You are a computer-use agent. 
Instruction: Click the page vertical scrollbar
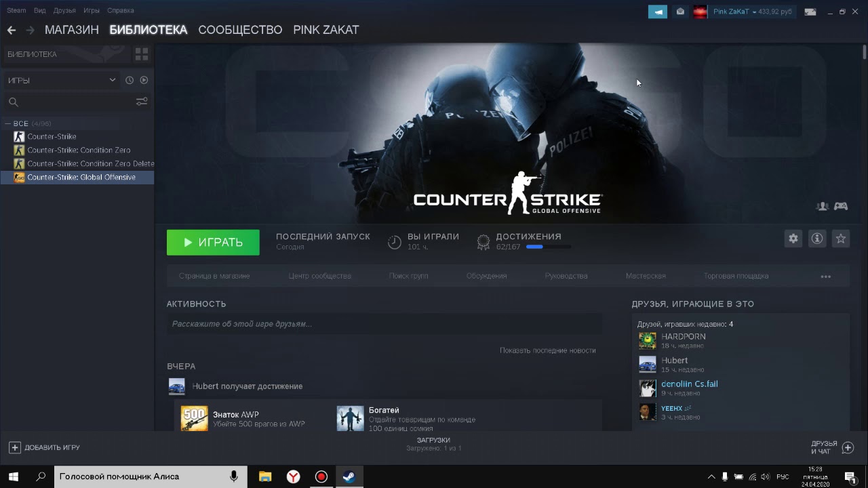point(865,52)
